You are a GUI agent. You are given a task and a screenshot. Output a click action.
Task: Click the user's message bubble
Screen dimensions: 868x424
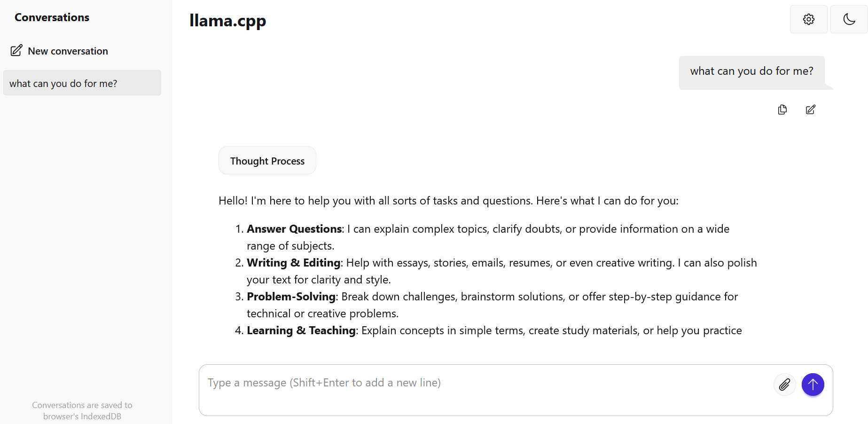751,71
